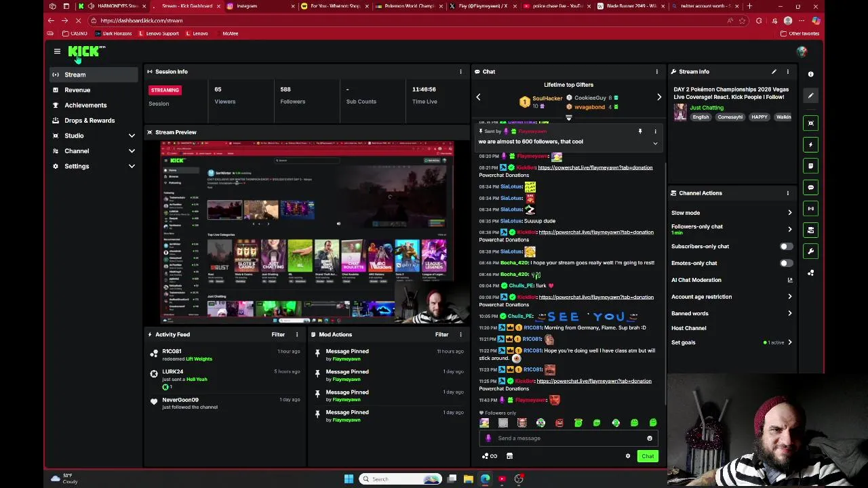Show next top gifters with right arrow
The height and width of the screenshot is (488, 868).
659,98
